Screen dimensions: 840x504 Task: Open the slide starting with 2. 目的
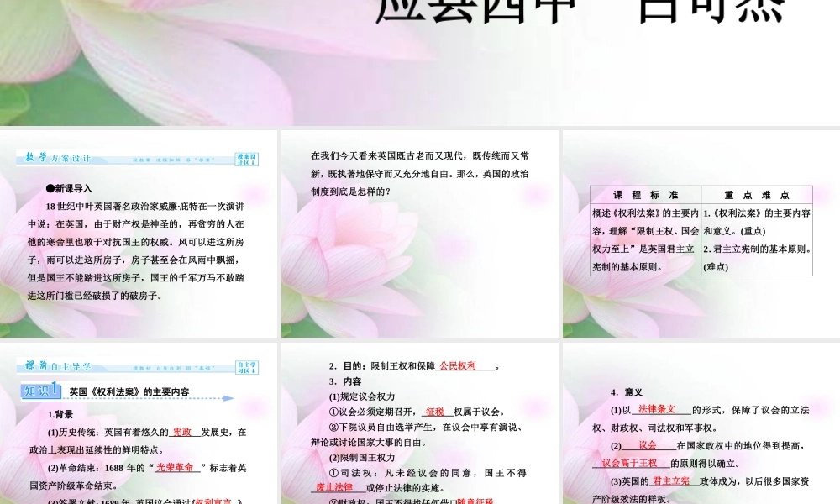pos(419,423)
